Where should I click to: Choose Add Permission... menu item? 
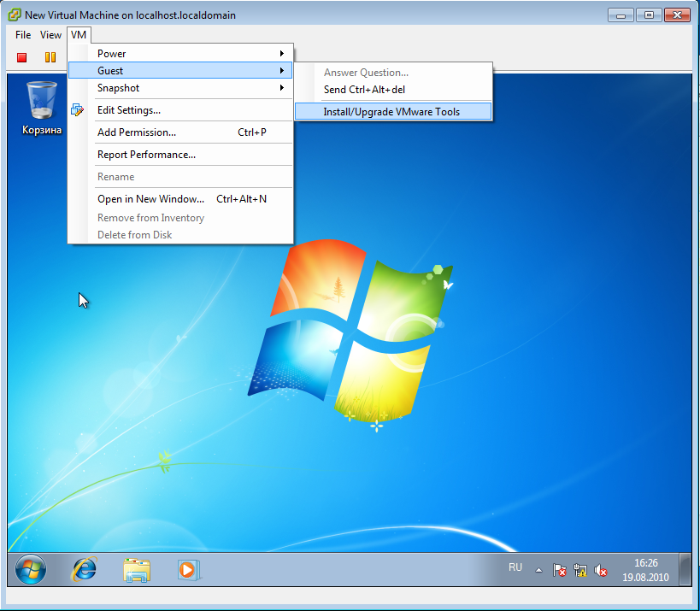[x=180, y=132]
